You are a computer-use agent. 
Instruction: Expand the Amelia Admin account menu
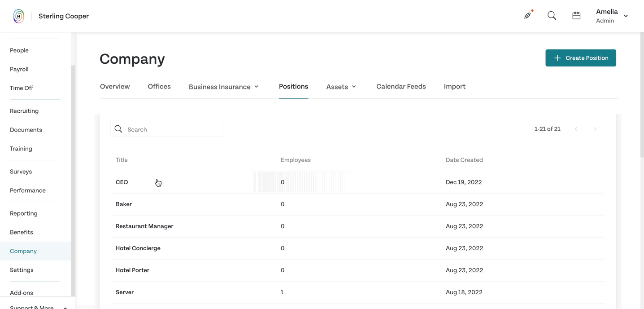[x=612, y=16]
